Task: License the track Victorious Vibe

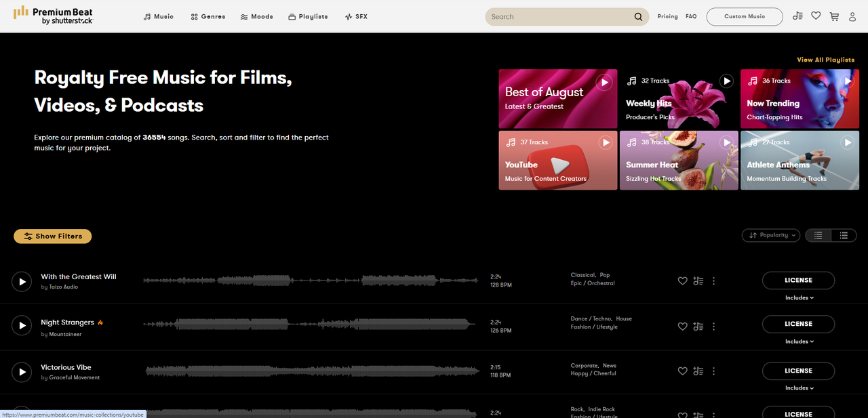Action: [798, 371]
